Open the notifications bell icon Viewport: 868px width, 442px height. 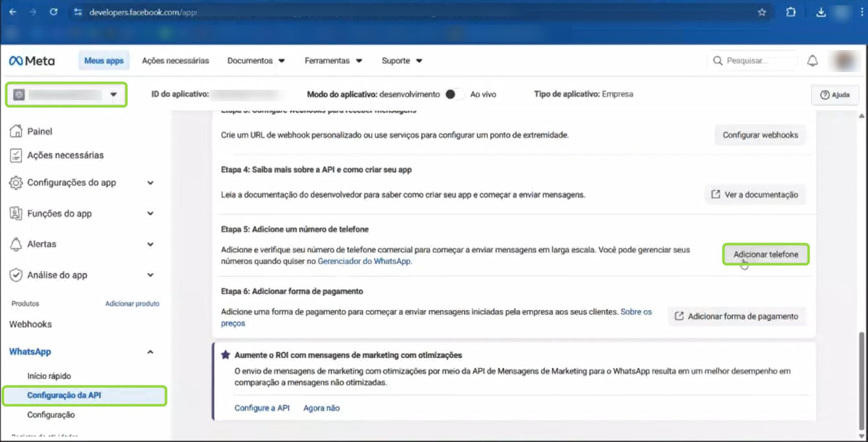tap(812, 60)
